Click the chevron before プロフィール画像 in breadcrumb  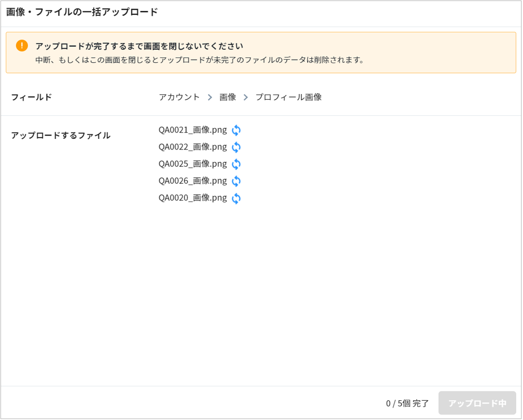[x=246, y=97]
